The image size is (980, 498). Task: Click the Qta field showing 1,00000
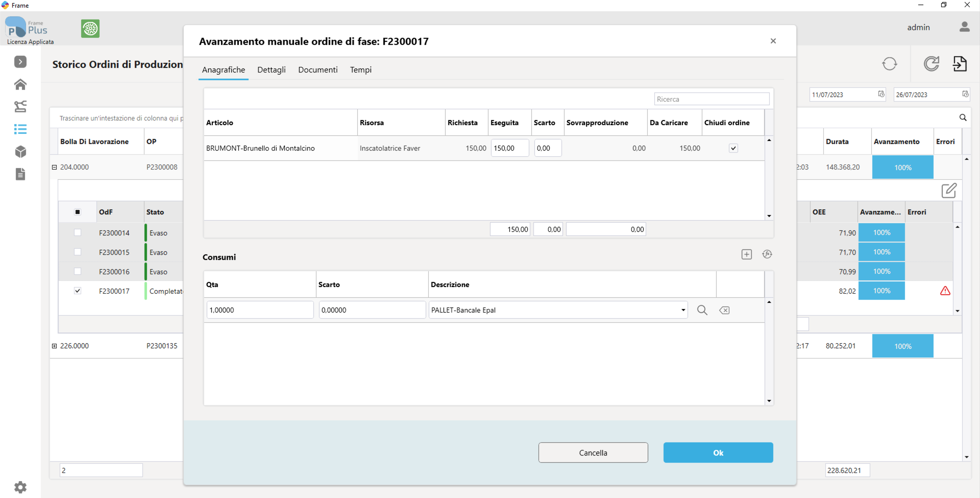[x=260, y=310]
